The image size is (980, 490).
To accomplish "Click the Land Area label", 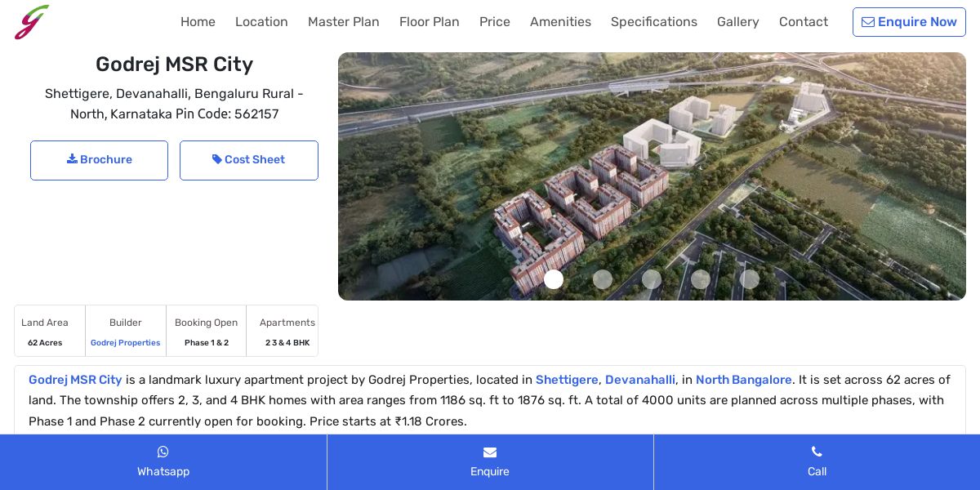I will (45, 323).
